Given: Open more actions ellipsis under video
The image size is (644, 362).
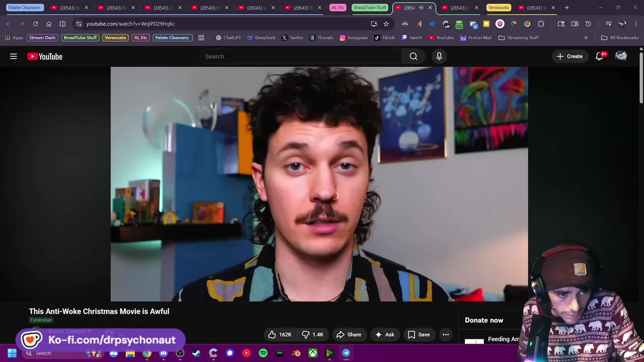Looking at the screenshot, I should pyautogui.click(x=445, y=334).
